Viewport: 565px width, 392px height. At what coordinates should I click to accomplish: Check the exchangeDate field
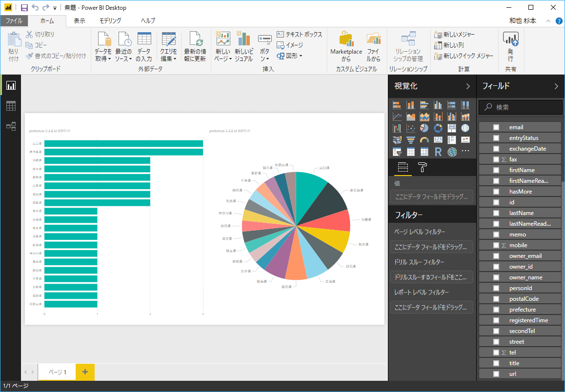point(496,149)
